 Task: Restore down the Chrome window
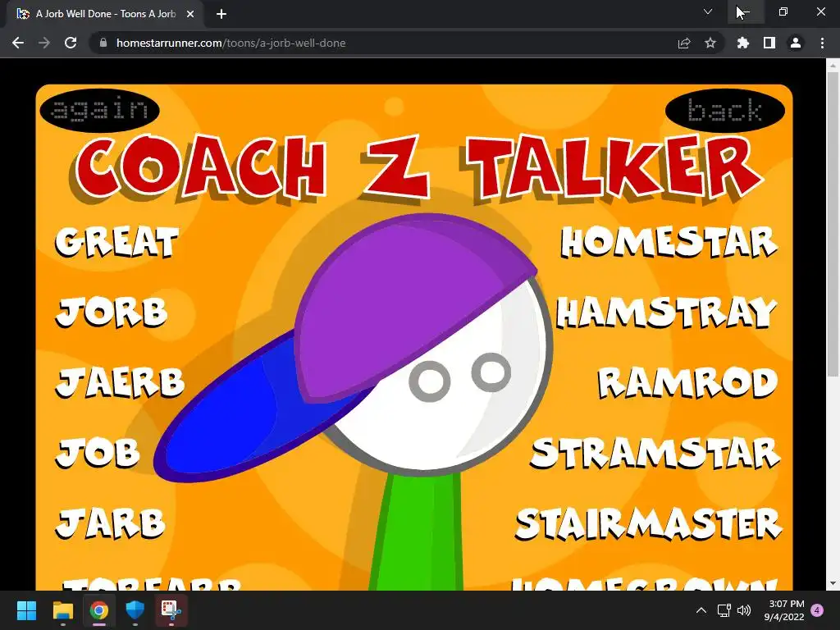783,11
